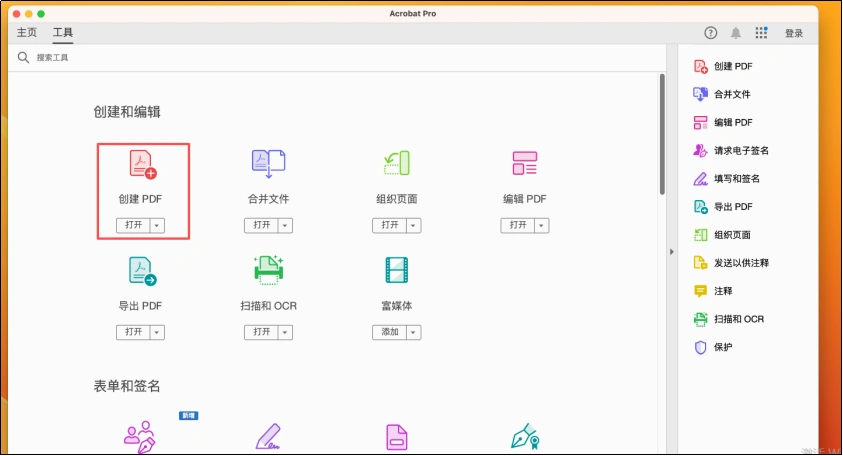
Task: Collapse the right pane with the arrow handle
Action: click(671, 252)
